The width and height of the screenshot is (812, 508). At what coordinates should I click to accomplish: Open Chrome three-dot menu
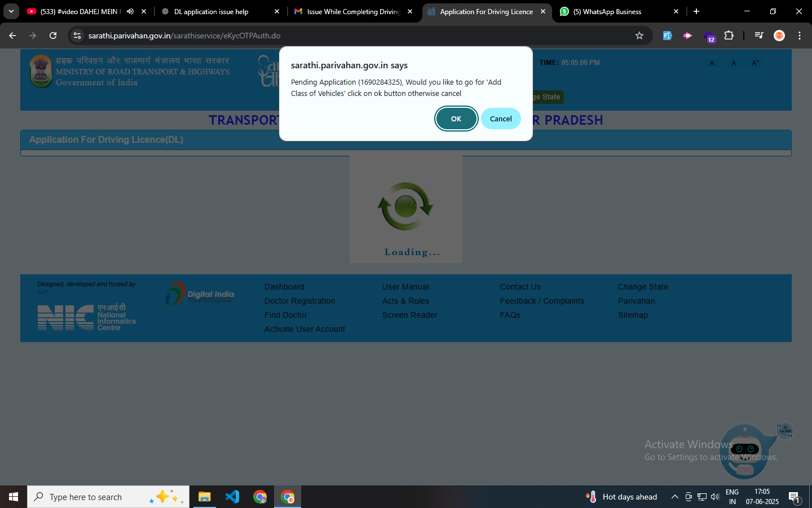click(799, 36)
